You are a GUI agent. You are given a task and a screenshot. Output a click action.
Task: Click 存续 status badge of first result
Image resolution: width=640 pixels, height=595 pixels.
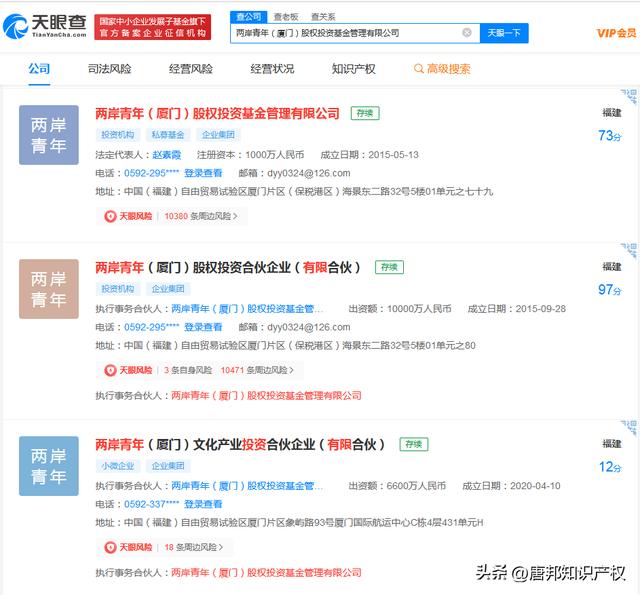(365, 113)
